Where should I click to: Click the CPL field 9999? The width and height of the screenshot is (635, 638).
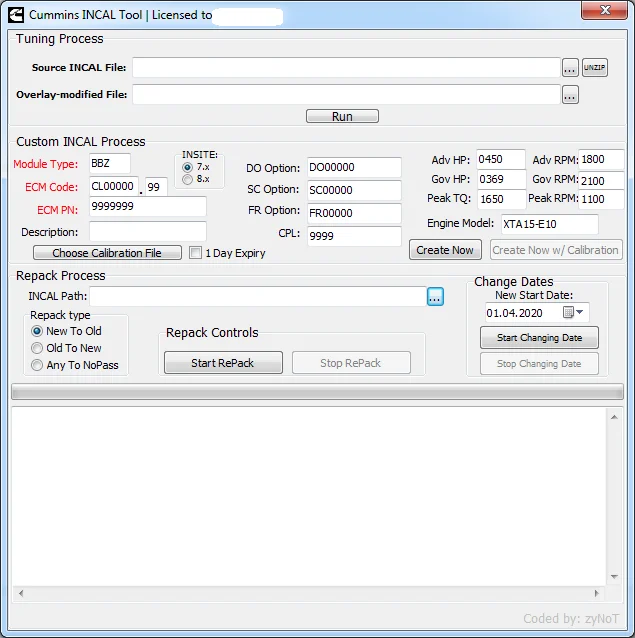[354, 236]
